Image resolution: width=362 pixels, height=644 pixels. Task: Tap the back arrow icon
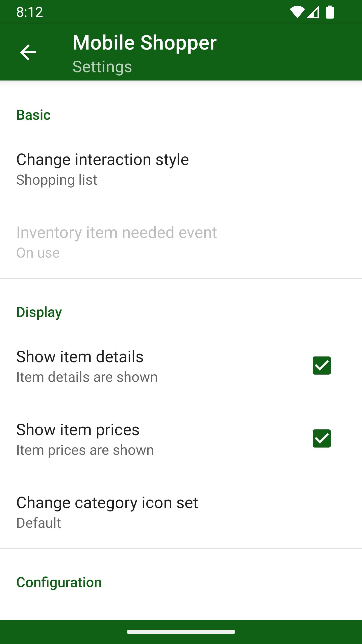point(28,52)
